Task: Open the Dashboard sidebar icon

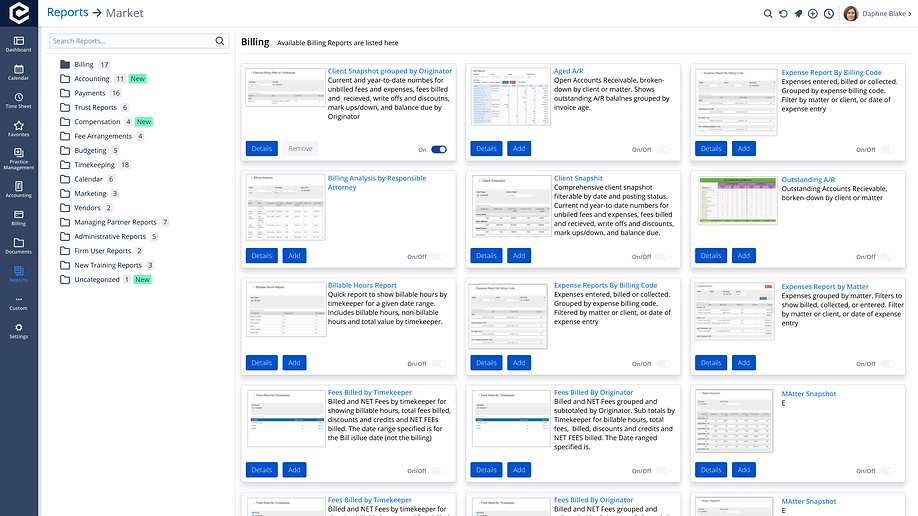Action: [x=19, y=44]
